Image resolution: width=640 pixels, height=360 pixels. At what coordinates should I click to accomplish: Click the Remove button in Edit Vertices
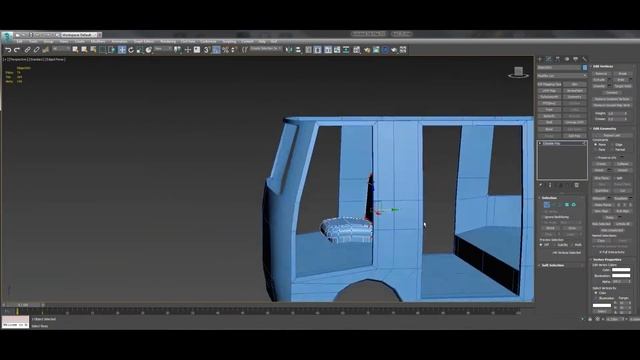tap(601, 73)
